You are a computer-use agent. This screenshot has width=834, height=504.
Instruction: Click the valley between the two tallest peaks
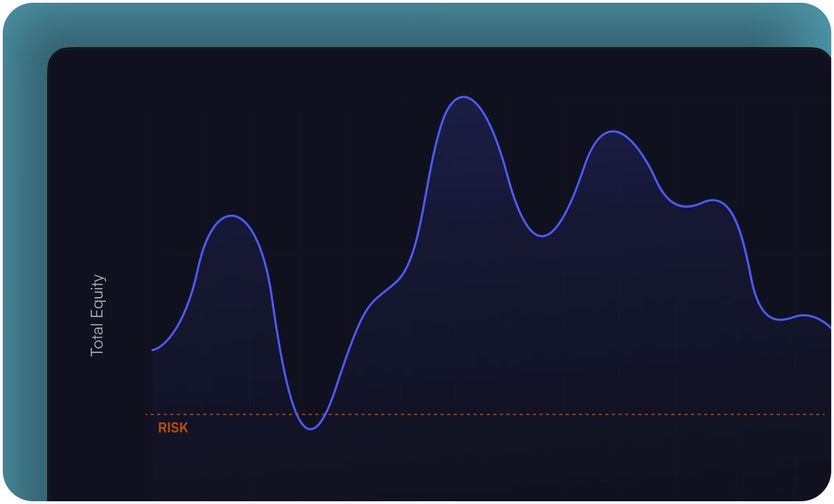click(x=542, y=236)
